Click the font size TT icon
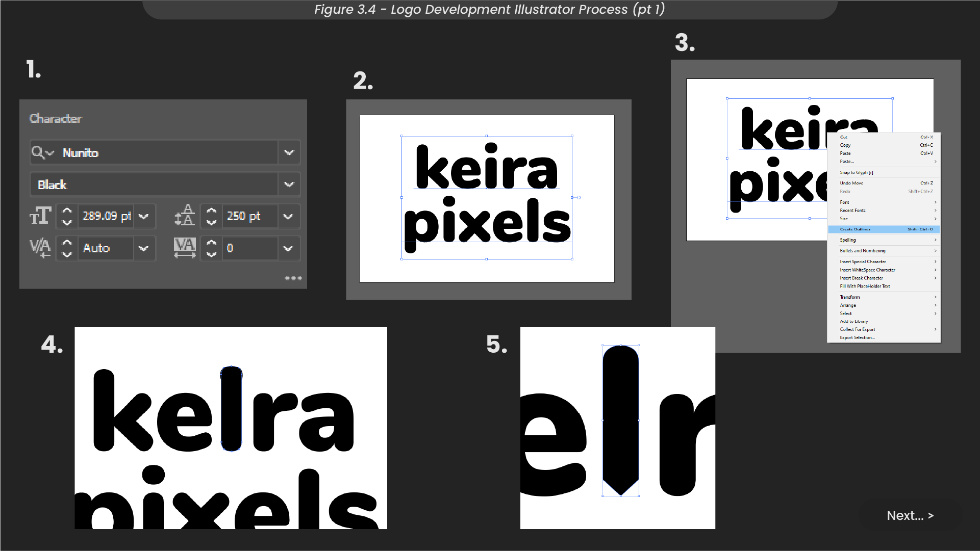 [40, 216]
